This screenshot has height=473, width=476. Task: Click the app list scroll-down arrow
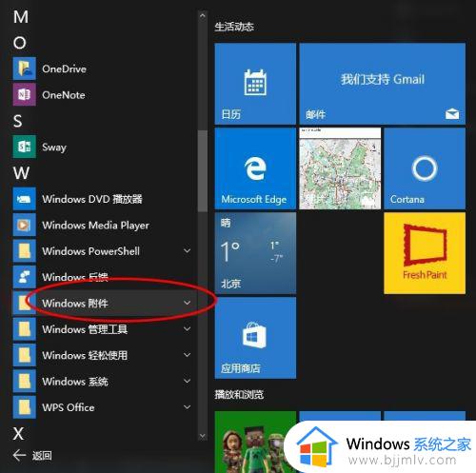pyautogui.click(x=203, y=436)
